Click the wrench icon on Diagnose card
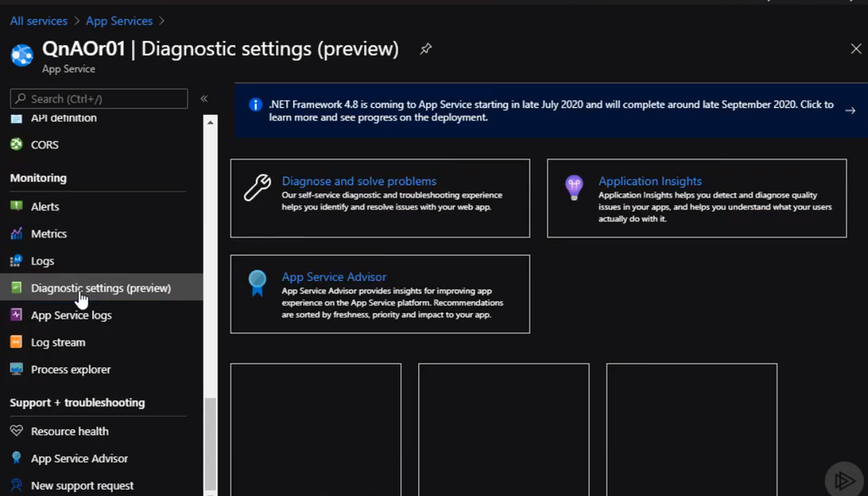Viewport: 868px width, 496px height. 257,188
